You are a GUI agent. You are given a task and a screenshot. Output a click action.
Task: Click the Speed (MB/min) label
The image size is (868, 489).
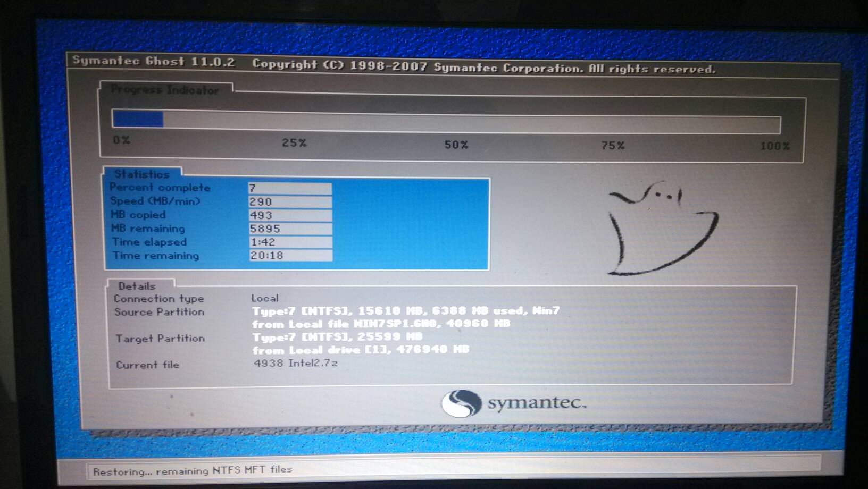click(x=155, y=201)
